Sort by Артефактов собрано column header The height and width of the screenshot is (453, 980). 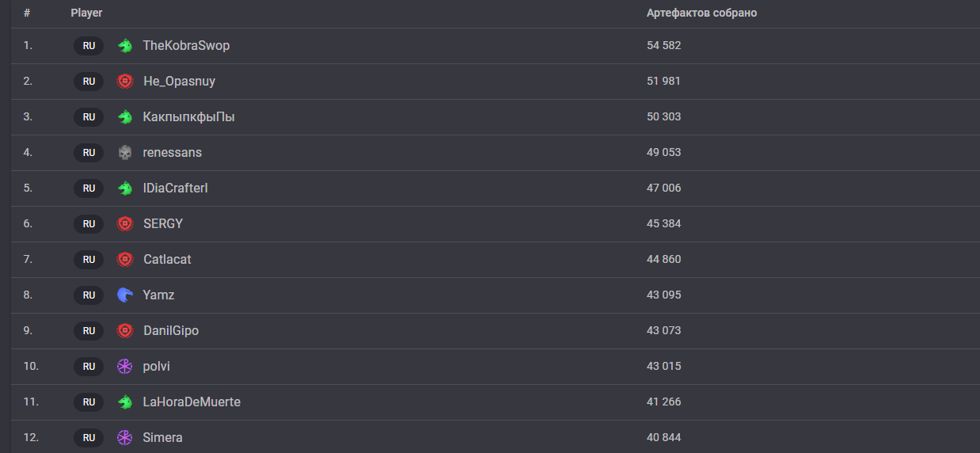(x=701, y=13)
